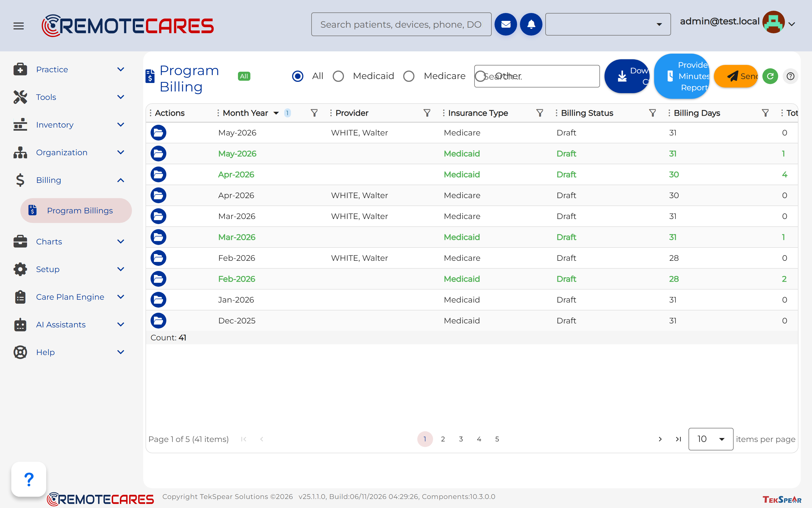Viewport: 812px width, 508px height.
Task: Open folder for Mar-2026 Medicaid row
Action: [158, 237]
